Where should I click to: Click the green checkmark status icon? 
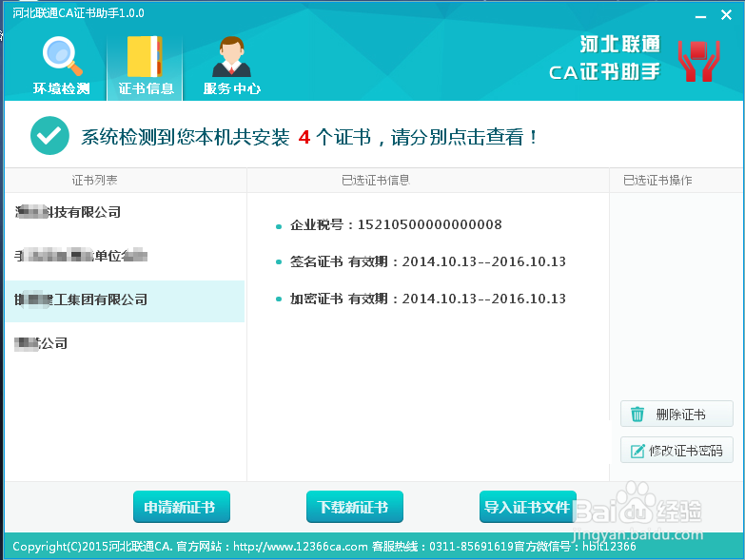(49, 136)
